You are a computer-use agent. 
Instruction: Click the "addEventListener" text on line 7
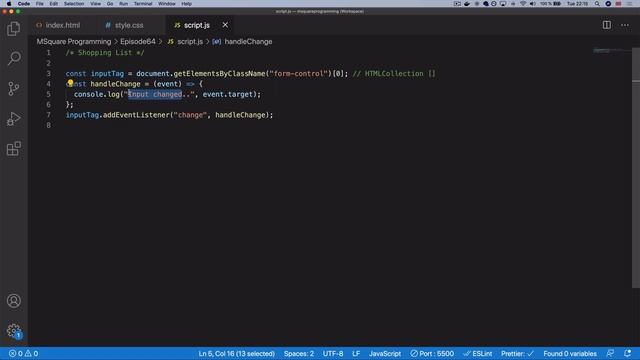coord(136,115)
